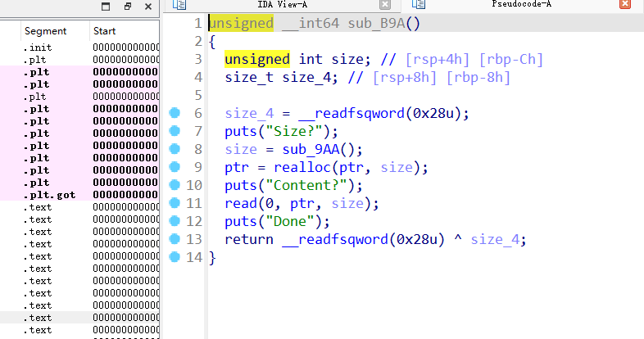Select the .init segment row
The image size is (644, 339).
click(79, 47)
